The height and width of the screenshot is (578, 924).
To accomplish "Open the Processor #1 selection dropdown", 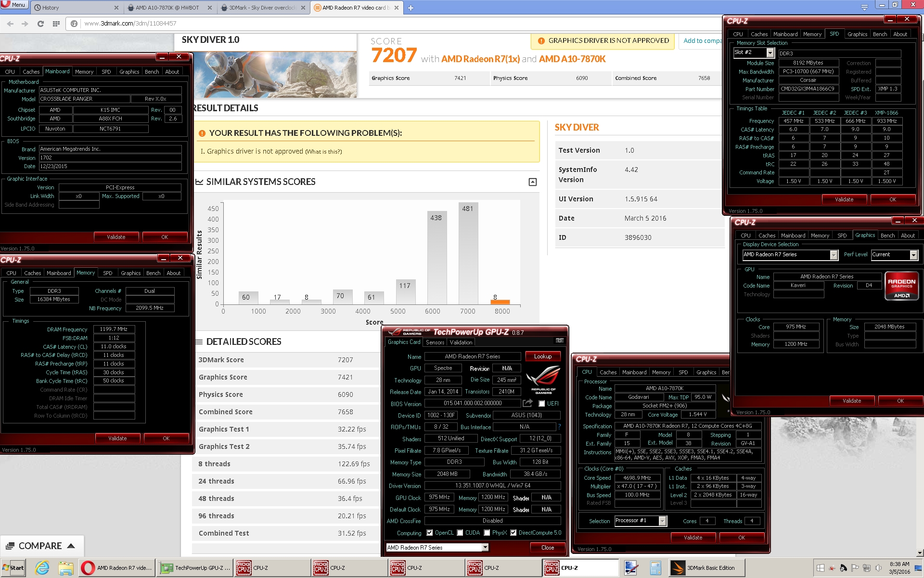I will coord(663,521).
